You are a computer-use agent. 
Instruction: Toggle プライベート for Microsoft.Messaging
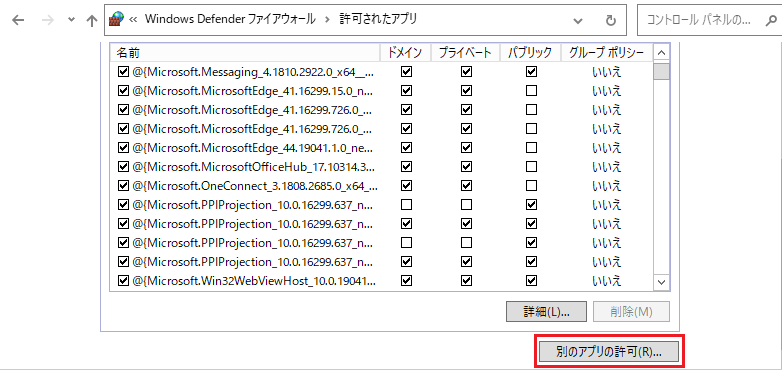click(x=466, y=72)
